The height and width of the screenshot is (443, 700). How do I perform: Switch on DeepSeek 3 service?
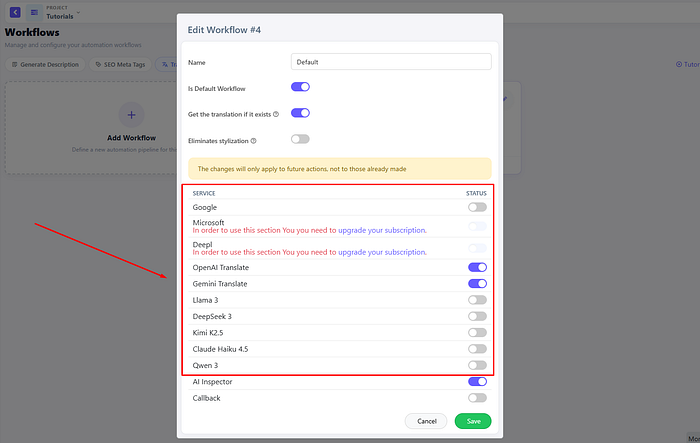477,316
